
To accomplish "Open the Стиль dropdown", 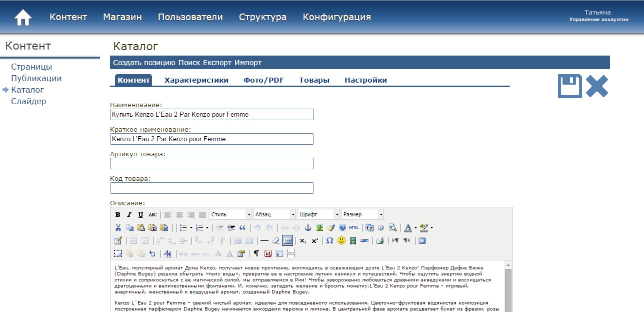I will click(x=230, y=214).
